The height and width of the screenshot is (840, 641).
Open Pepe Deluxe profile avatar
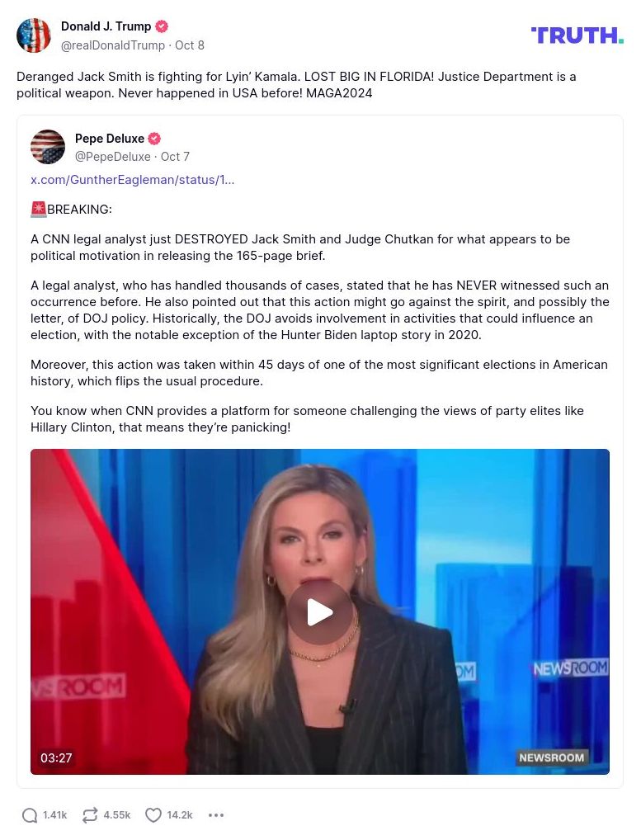[x=48, y=147]
